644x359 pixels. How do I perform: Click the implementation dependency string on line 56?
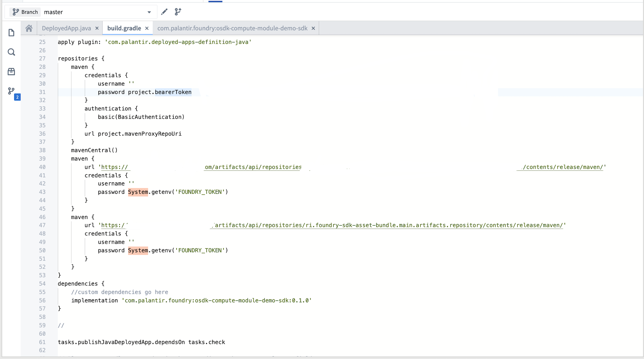(216, 300)
